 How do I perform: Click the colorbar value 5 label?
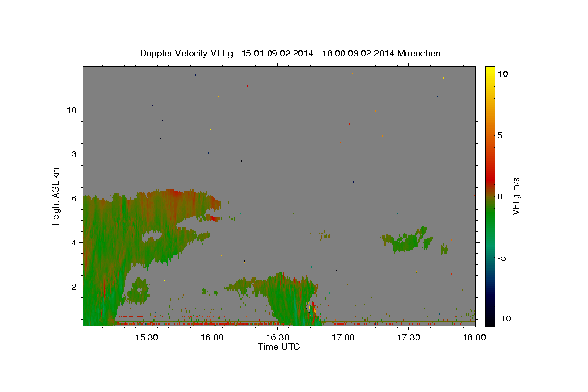pyautogui.click(x=500, y=135)
